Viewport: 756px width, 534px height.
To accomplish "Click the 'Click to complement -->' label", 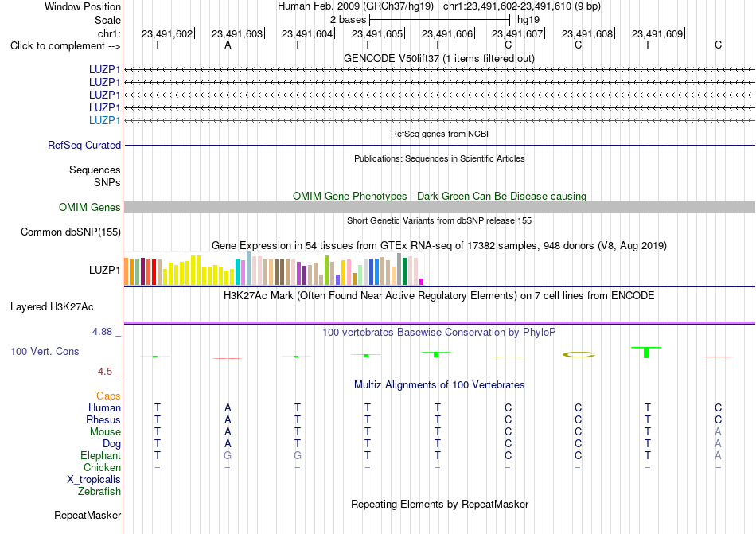I will click(65, 46).
